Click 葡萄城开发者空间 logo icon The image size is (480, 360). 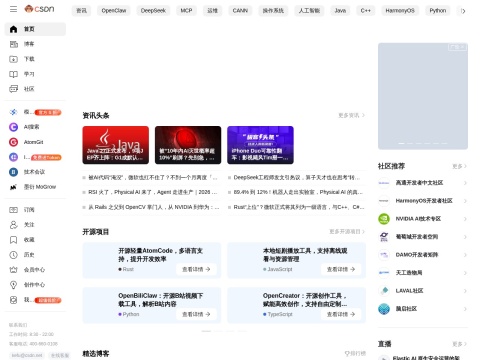[x=384, y=237]
